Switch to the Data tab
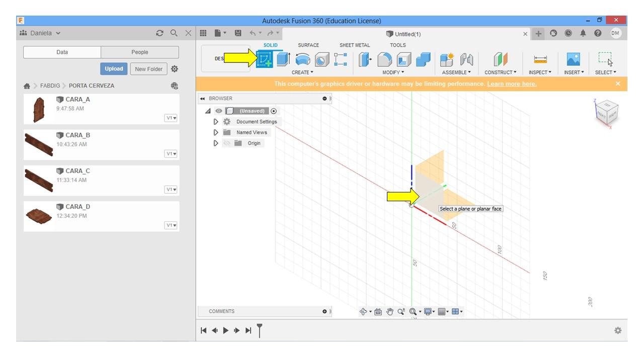644x362 pixels. 62,52
